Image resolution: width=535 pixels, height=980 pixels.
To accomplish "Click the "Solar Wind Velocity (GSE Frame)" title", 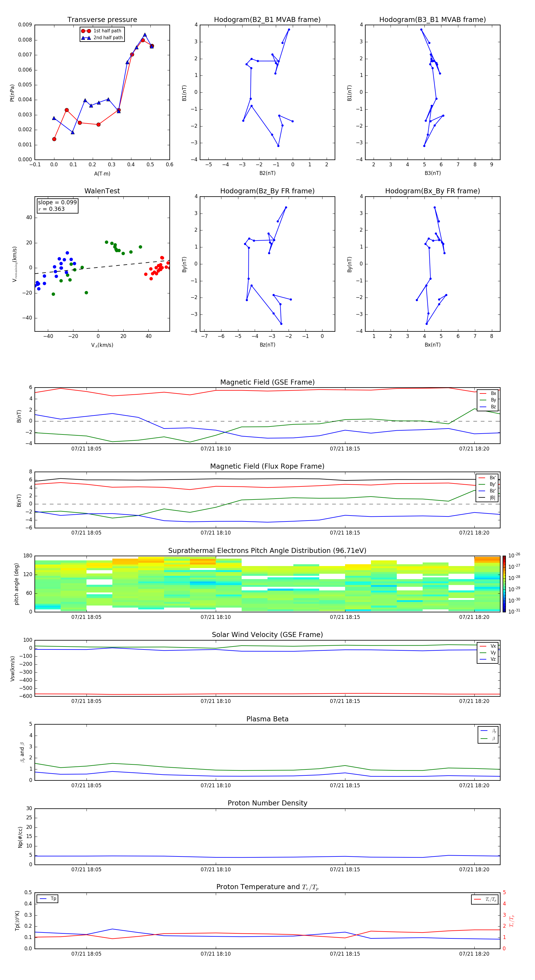I will coord(267,635).
